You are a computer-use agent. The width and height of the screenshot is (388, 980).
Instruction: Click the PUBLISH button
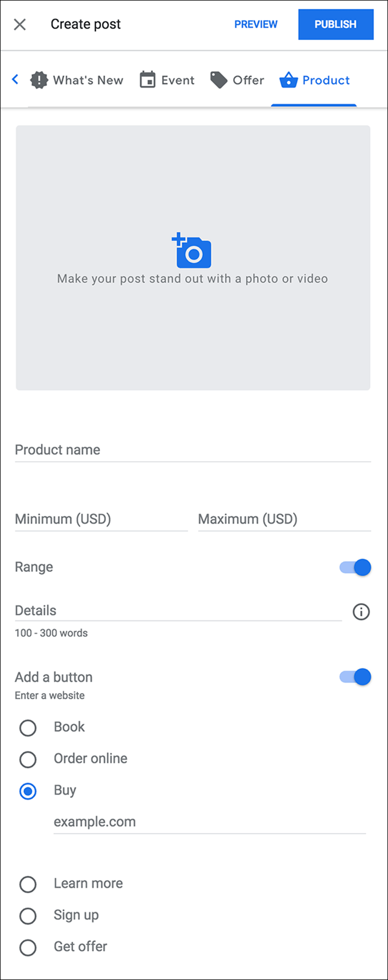[336, 24]
